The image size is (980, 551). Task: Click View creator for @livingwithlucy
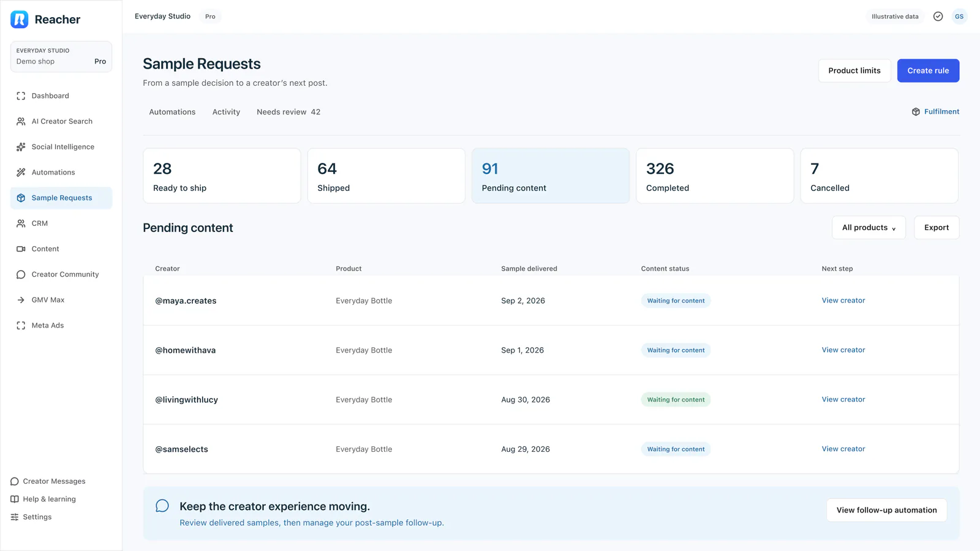pos(843,400)
